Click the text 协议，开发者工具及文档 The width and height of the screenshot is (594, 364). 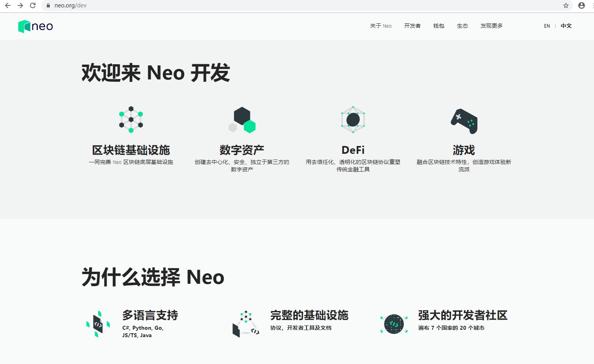(x=301, y=328)
